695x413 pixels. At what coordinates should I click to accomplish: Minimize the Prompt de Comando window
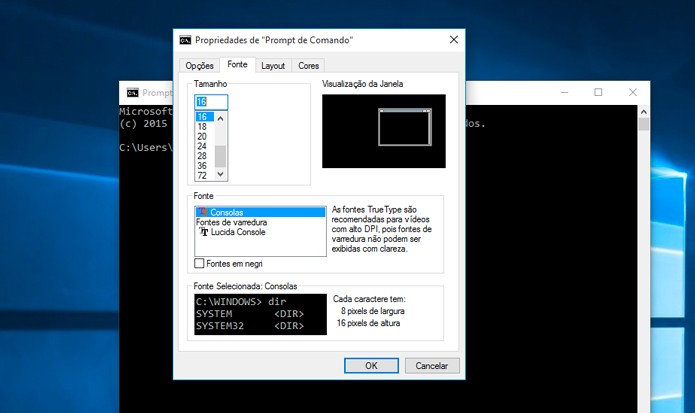point(564,92)
